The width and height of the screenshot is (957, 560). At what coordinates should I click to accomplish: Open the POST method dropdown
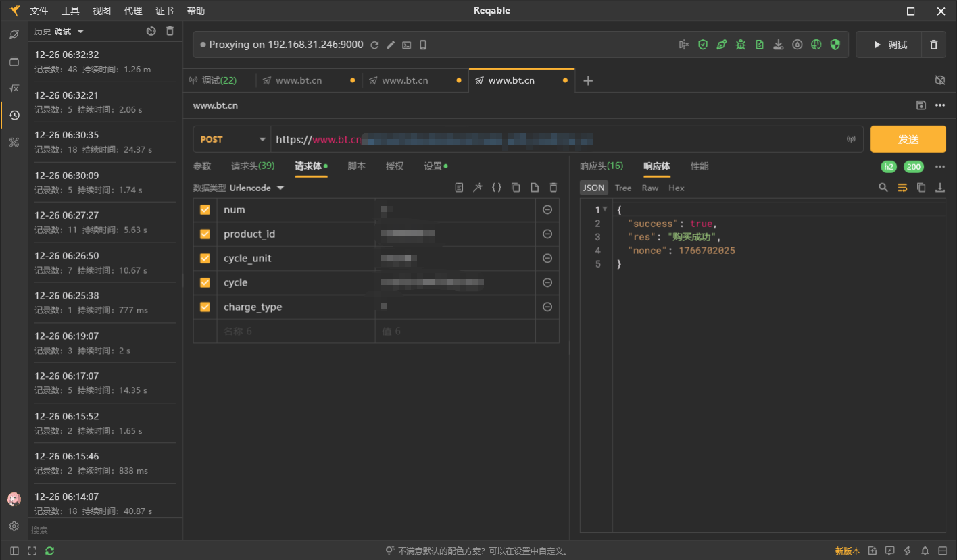pos(232,139)
